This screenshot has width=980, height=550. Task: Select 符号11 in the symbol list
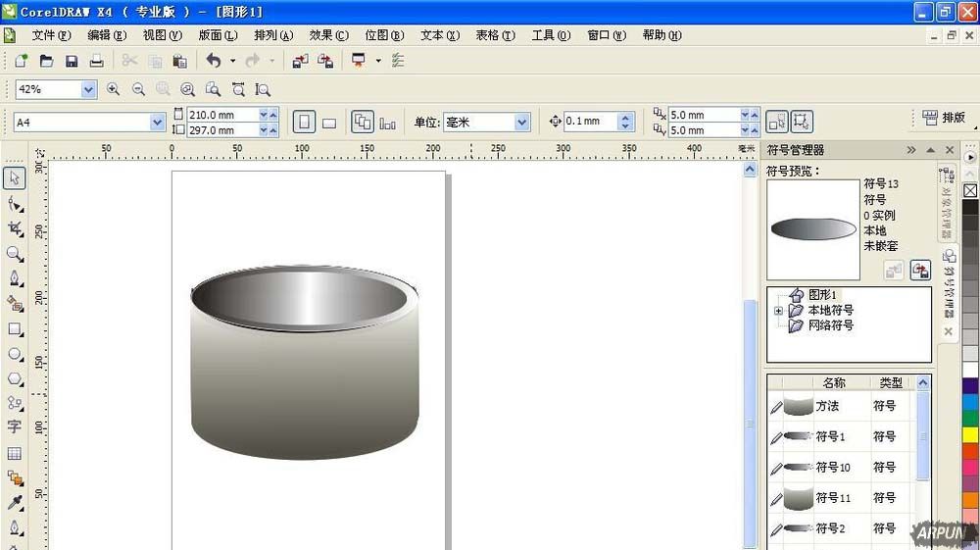coord(833,498)
